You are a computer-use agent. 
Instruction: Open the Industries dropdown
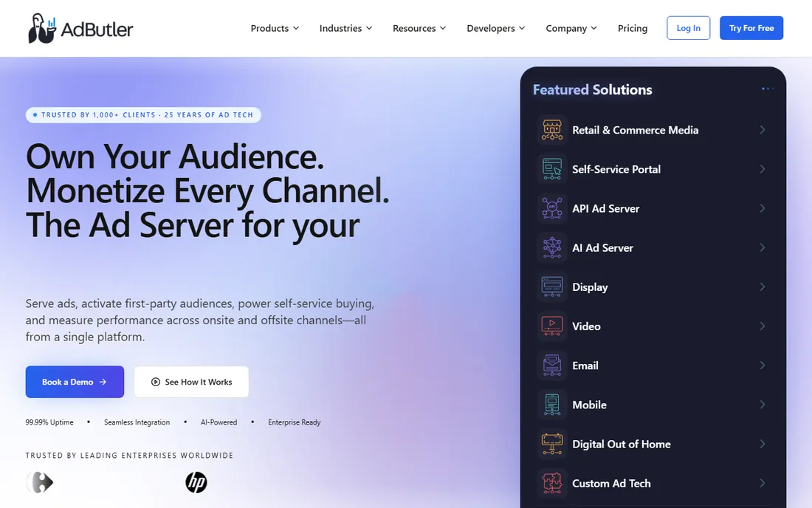coord(346,29)
